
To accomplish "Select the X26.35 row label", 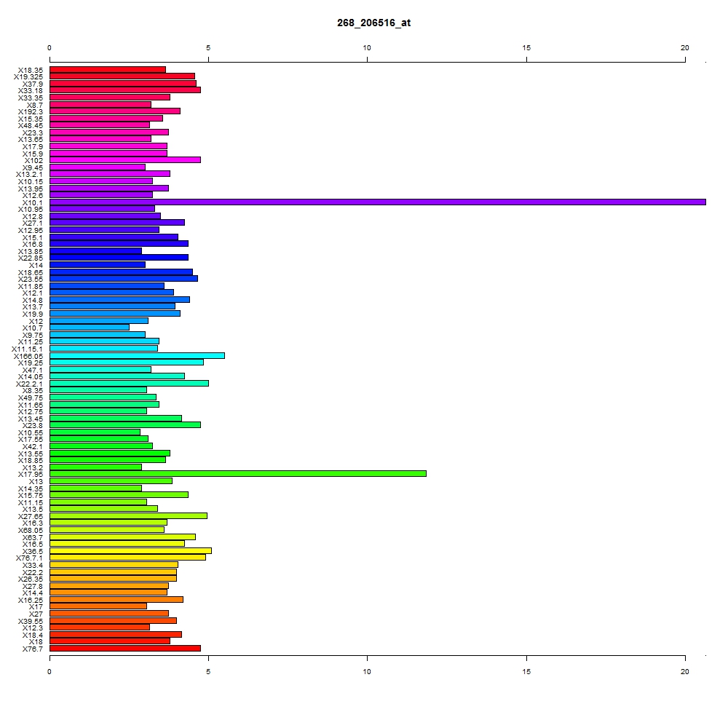I will [30, 579].
